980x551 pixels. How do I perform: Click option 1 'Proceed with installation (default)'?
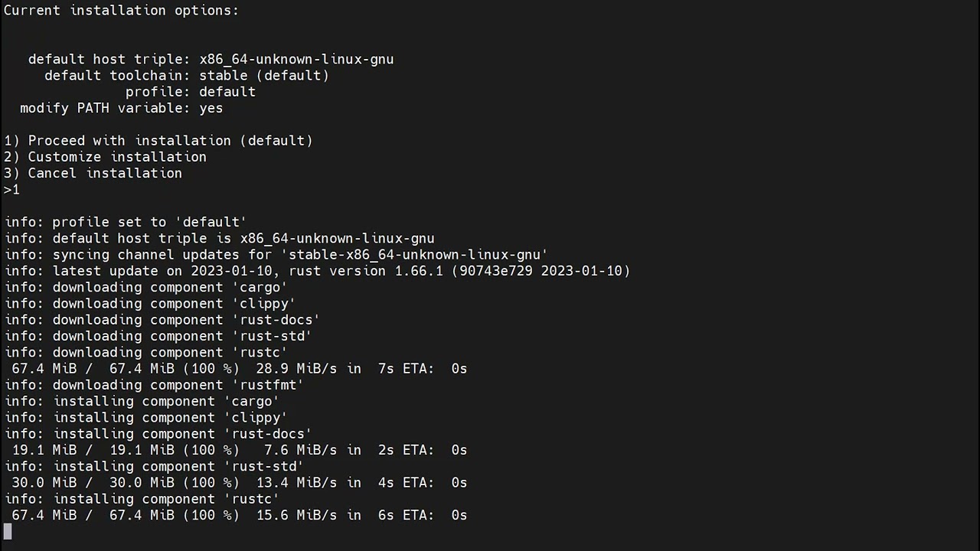coord(158,141)
